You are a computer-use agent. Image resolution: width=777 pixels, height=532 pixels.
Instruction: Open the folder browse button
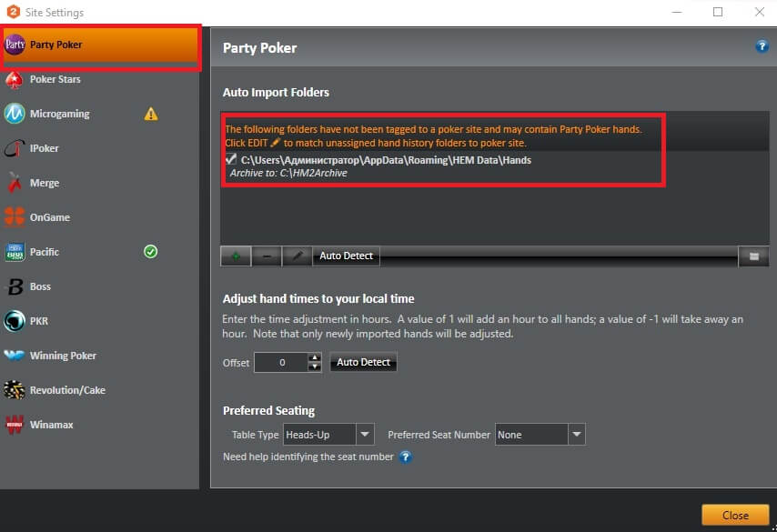pyautogui.click(x=753, y=256)
